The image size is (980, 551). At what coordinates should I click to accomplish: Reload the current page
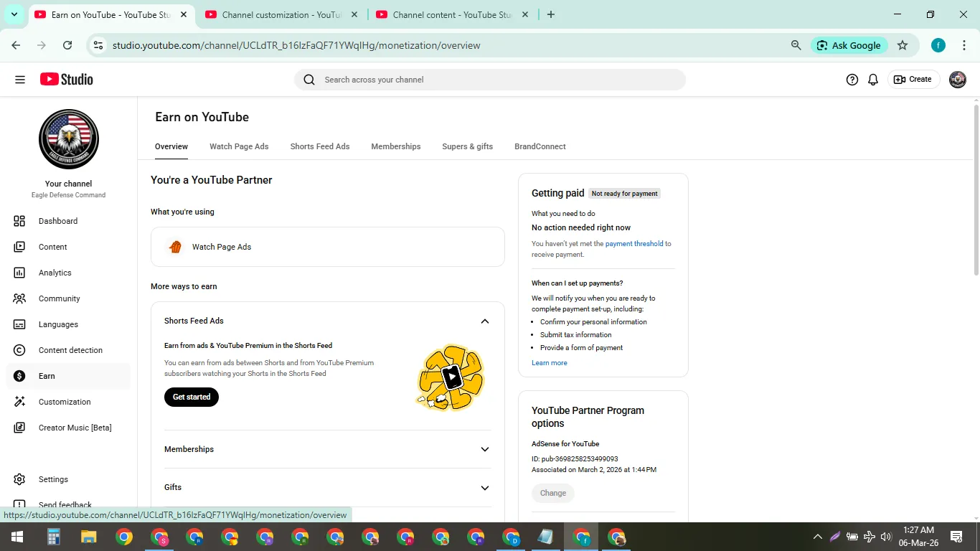[67, 45]
